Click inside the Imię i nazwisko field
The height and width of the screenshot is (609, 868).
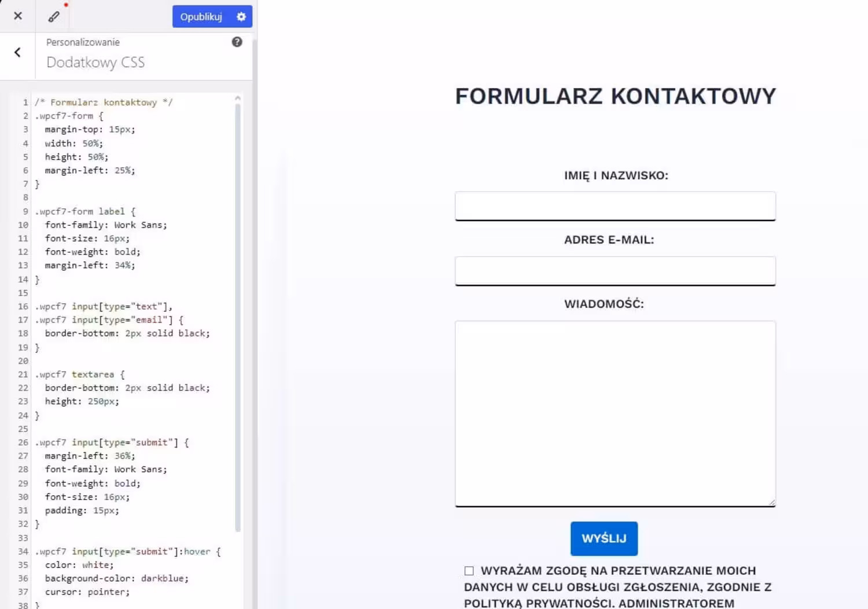(x=615, y=206)
